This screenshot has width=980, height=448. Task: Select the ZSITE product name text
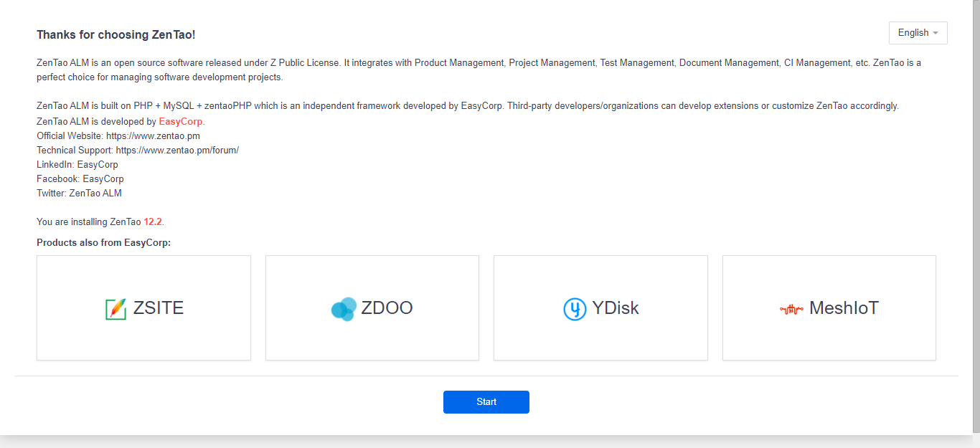[159, 308]
